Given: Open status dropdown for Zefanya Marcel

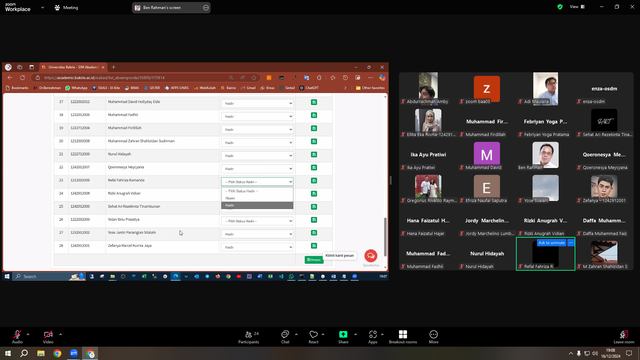Looking at the screenshot, I should click(x=257, y=247).
